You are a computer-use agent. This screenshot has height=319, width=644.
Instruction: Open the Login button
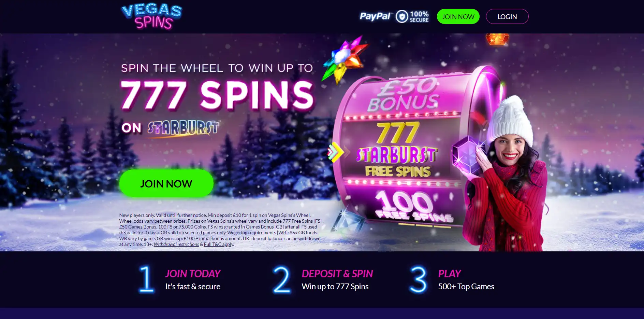pos(507,16)
